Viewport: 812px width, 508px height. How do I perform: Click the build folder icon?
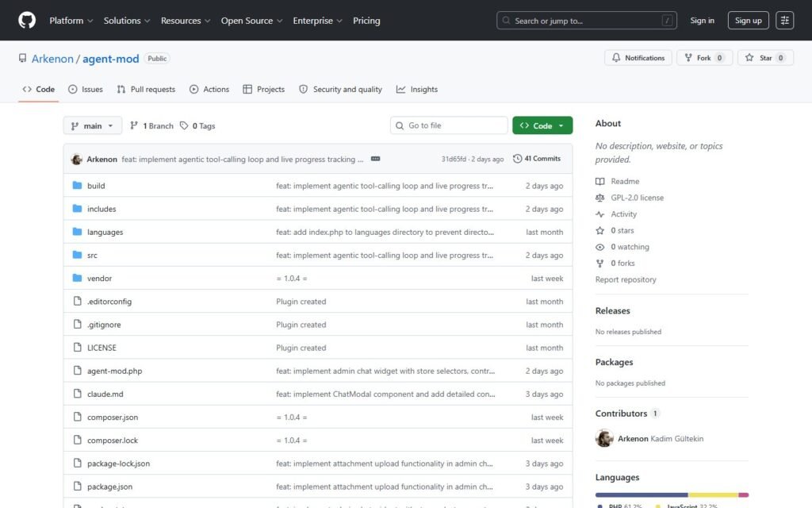[77, 186]
